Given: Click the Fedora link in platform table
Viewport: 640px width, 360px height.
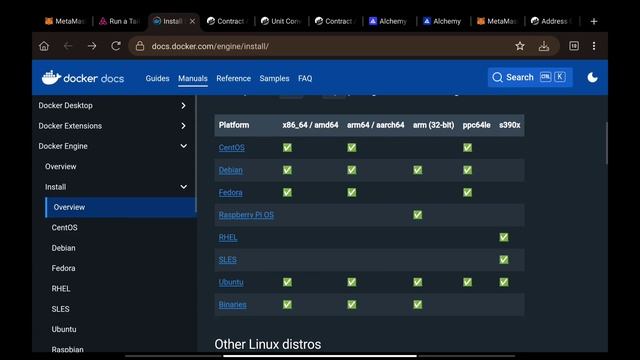Looking at the screenshot, I should pos(230,193).
